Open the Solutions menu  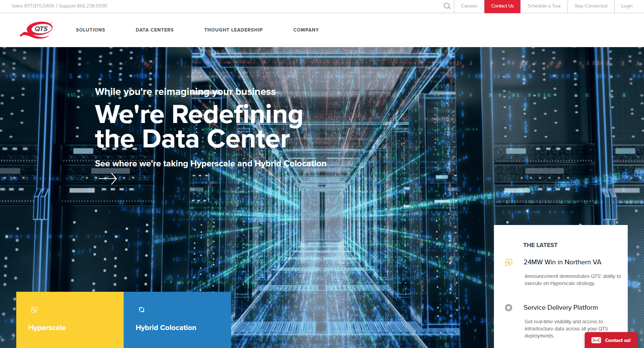(x=90, y=30)
